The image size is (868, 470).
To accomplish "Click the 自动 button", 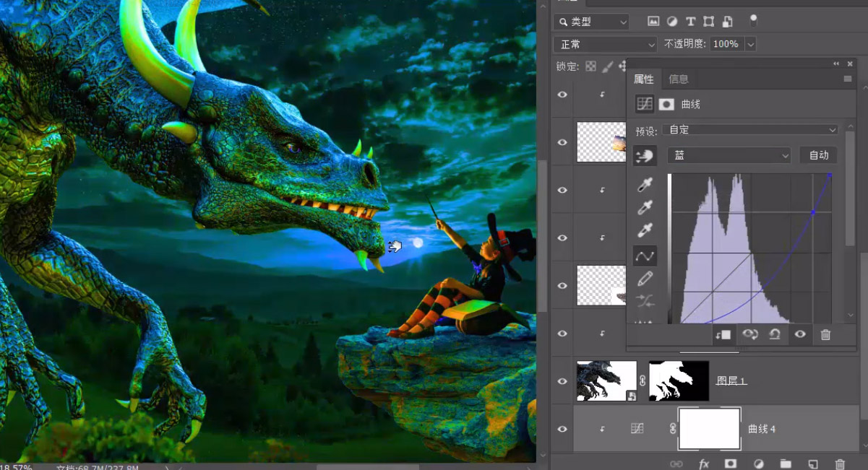I will [819, 155].
